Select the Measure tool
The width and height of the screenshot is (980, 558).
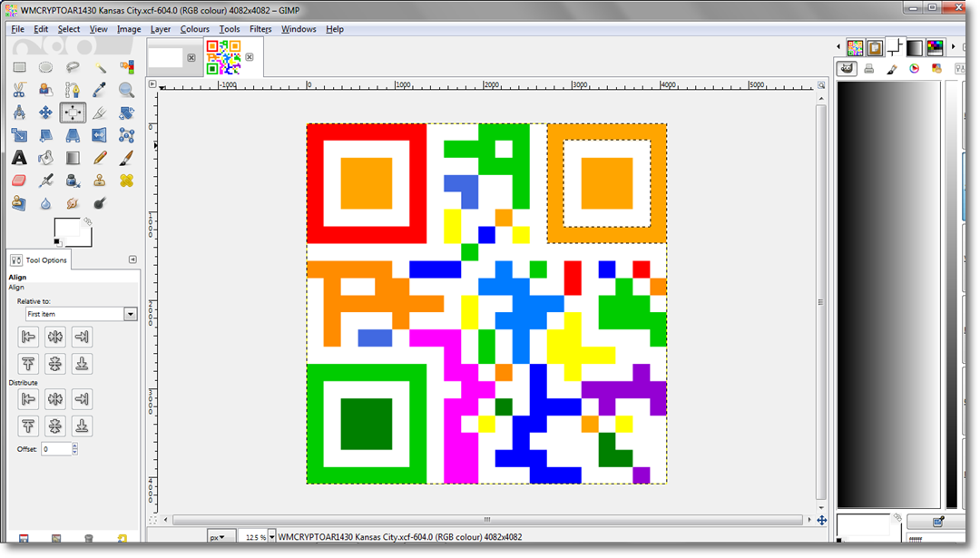[19, 113]
